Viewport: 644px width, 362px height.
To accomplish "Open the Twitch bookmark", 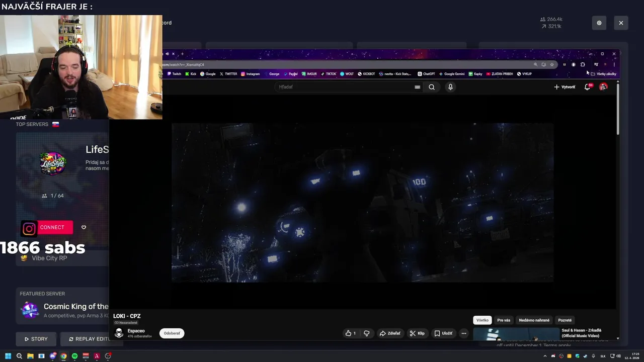I will pyautogui.click(x=174, y=74).
